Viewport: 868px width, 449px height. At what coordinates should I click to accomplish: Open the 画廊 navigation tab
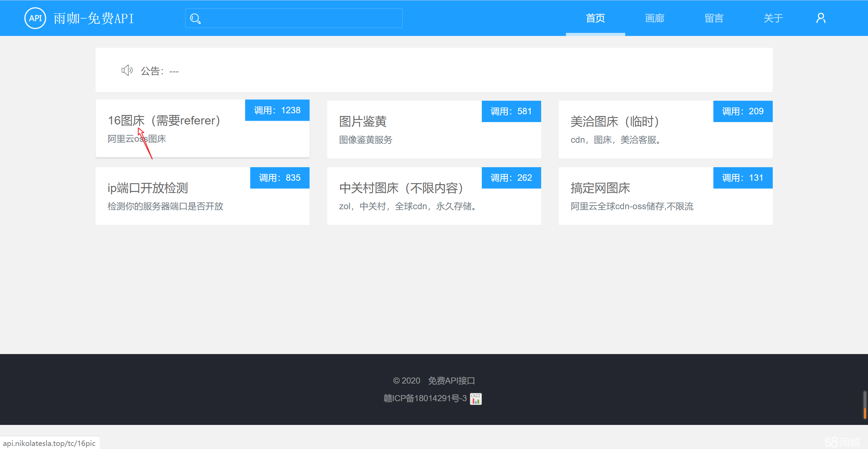tap(654, 18)
